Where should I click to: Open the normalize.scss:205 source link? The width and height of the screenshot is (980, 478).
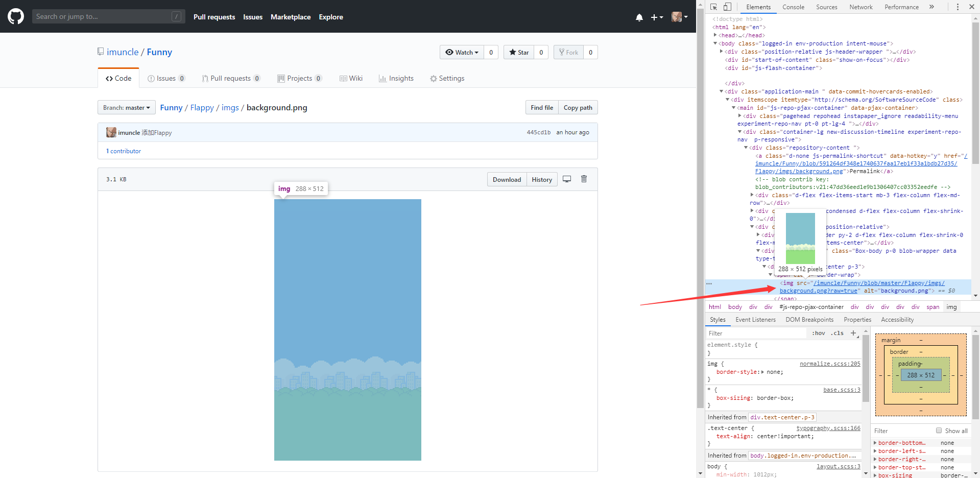coord(830,364)
